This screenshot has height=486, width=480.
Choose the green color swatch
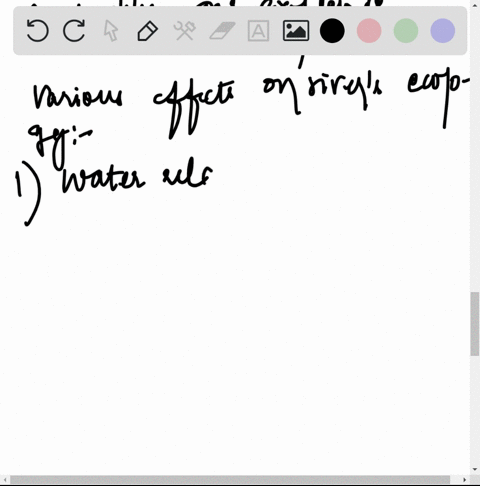406,31
